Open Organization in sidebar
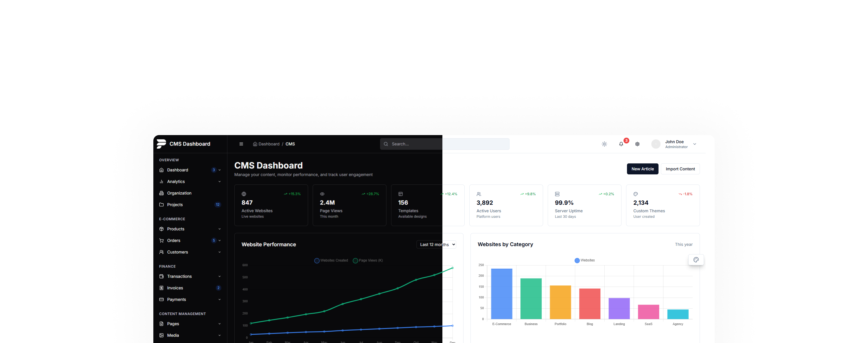 click(x=179, y=193)
